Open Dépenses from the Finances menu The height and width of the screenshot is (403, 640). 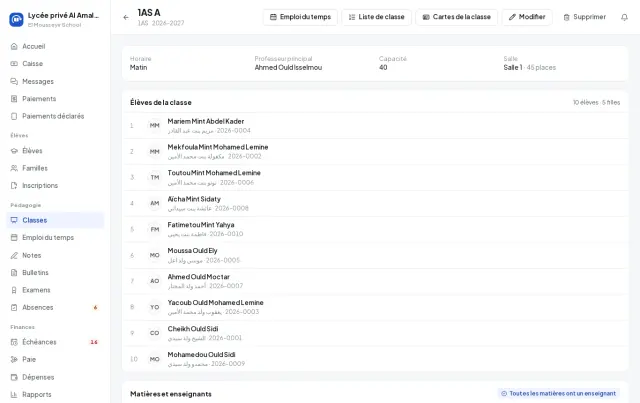55,377
